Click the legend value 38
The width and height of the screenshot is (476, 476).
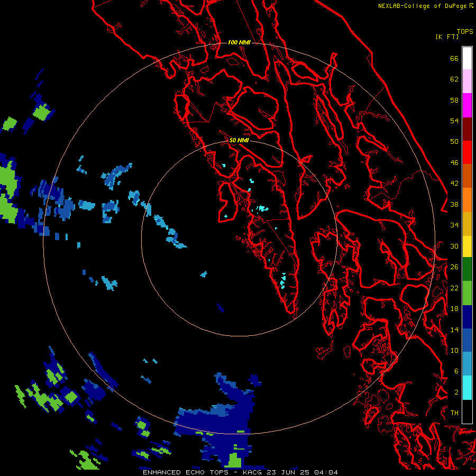coord(454,204)
